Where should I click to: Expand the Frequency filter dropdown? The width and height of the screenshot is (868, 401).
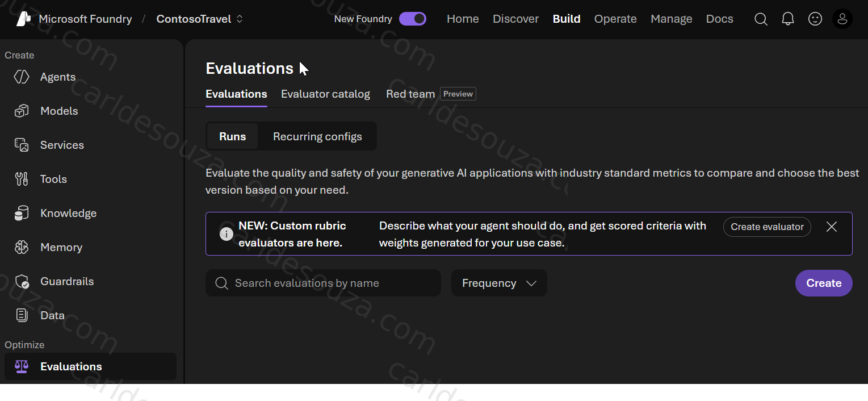point(499,283)
